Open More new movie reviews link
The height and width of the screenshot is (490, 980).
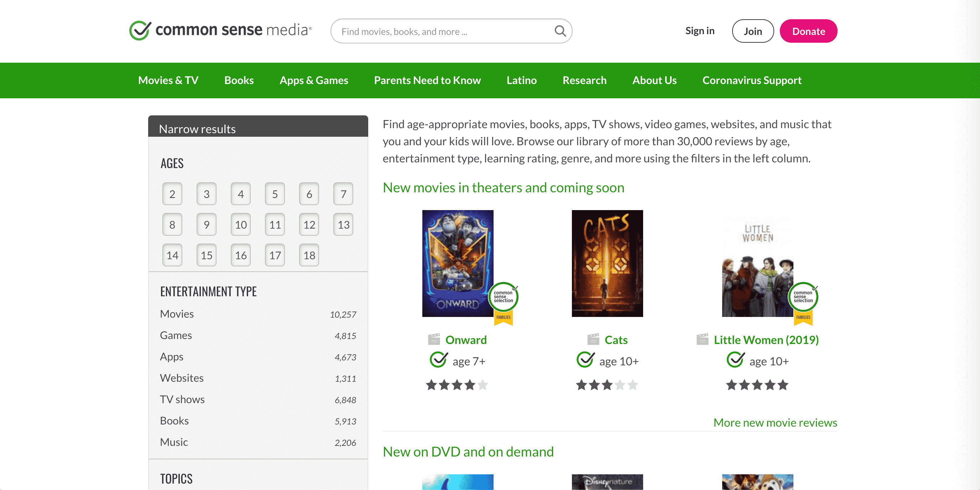click(775, 422)
